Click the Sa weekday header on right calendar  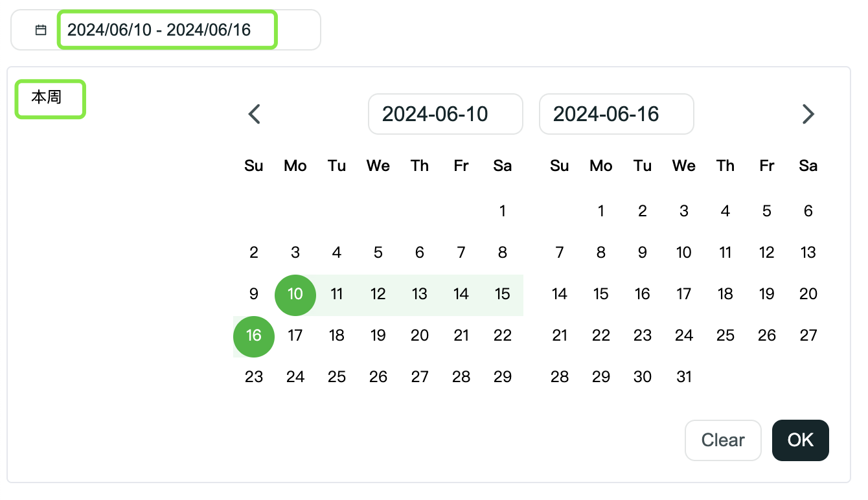tap(808, 166)
